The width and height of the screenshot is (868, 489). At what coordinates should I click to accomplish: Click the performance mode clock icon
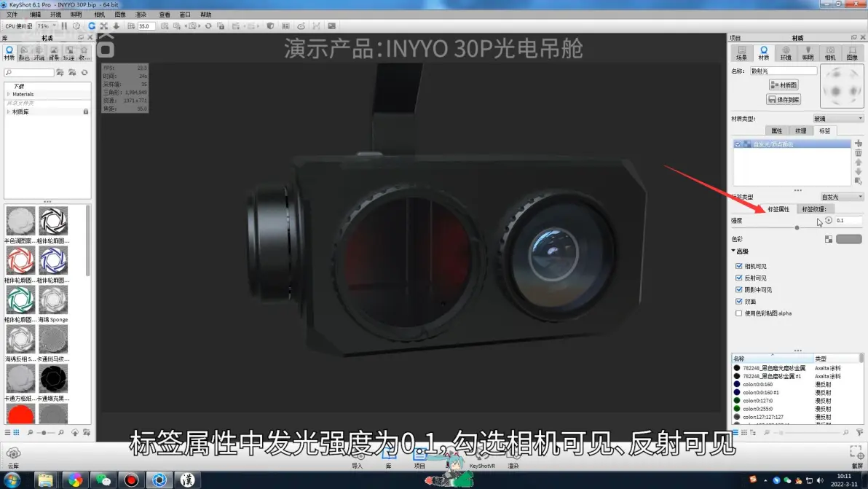[x=76, y=26]
